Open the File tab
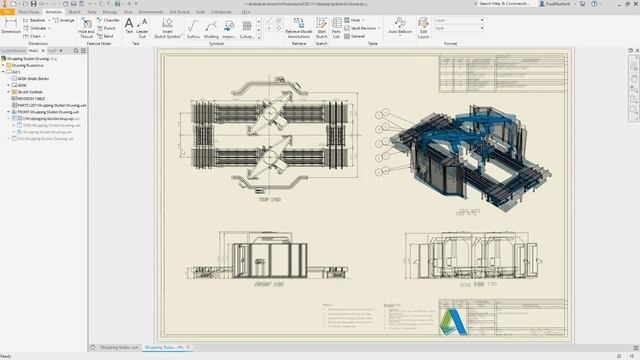 pos(7,12)
